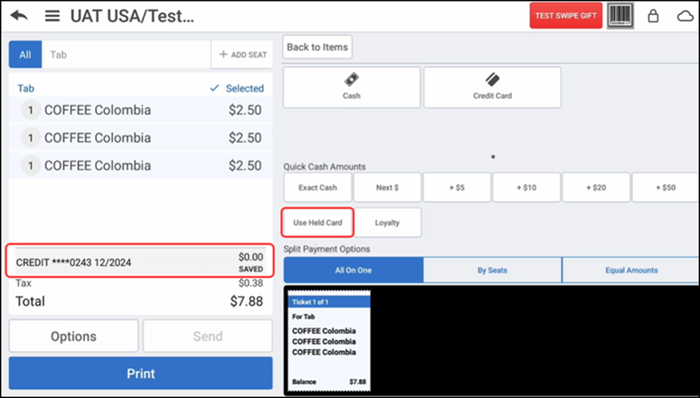Select Exact Cash quick amount
Image resolution: width=700 pixels, height=398 pixels.
318,187
